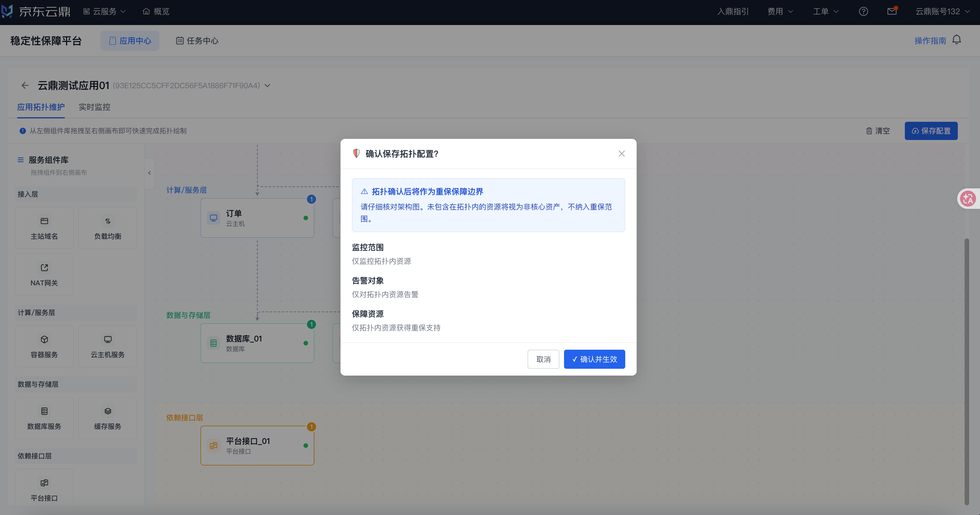980x515 pixels.
Task: Click the help question-mark icon
Action: 863,11
